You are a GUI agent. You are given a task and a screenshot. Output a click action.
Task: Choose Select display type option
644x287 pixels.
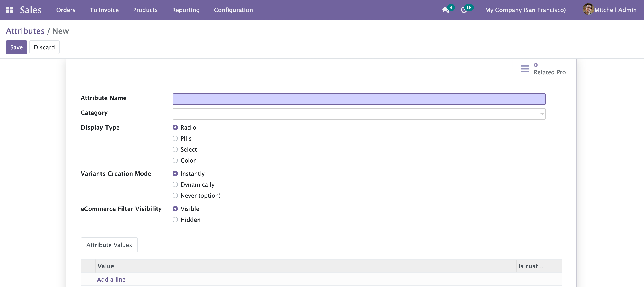[175, 149]
